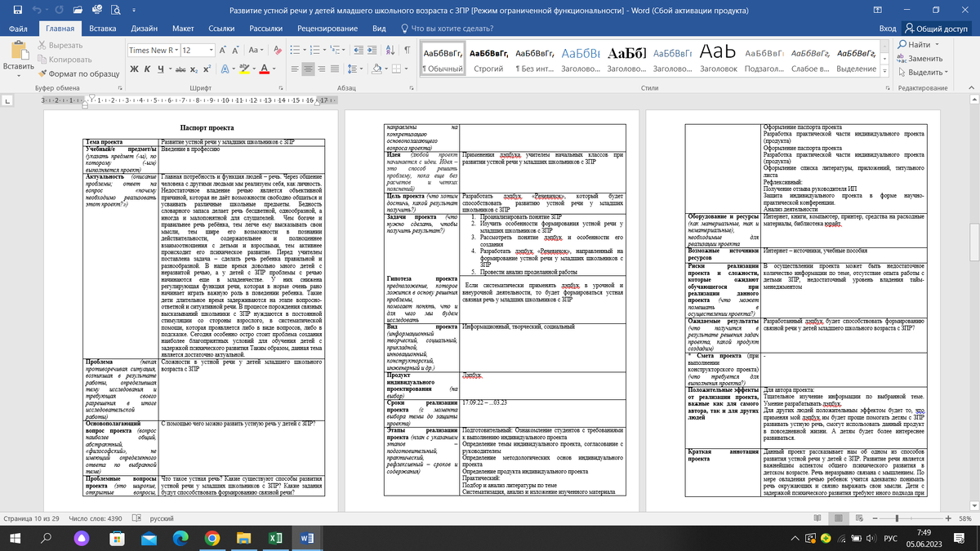980x551 pixels.
Task: Expand change case Aa dropdown
Action: [263, 50]
